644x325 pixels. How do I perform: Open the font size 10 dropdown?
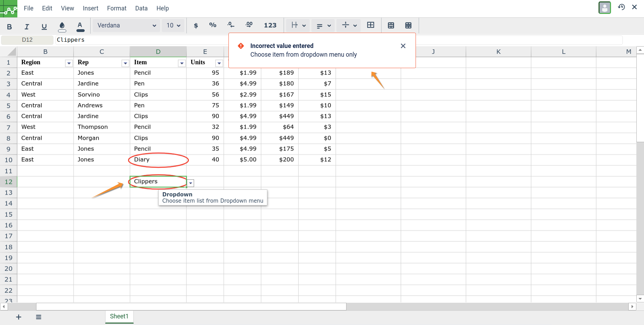(173, 25)
